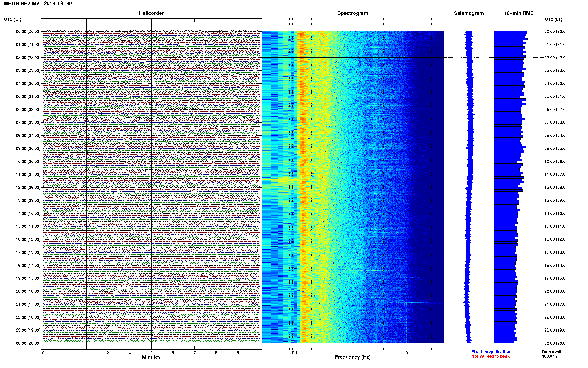This screenshot has width=588, height=368.
Task: Click minute tick label 3 on Helicorder axis
Action: click(x=108, y=353)
